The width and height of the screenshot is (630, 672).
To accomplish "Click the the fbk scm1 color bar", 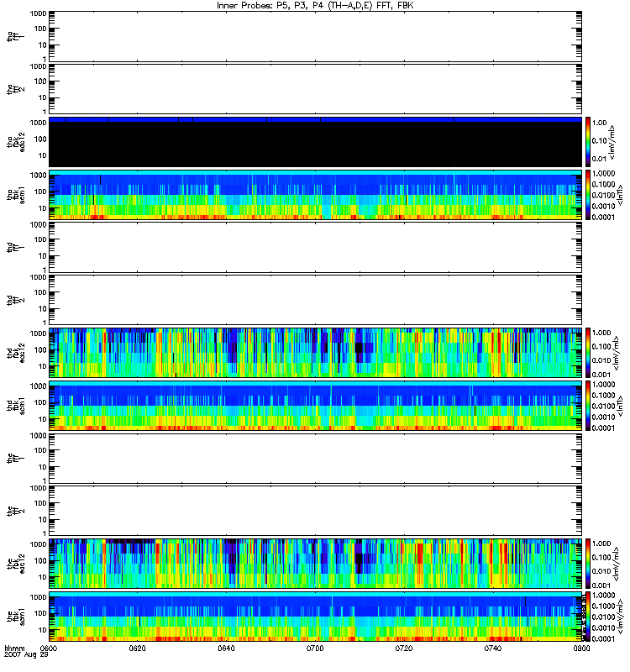I will pyautogui.click(x=588, y=617).
